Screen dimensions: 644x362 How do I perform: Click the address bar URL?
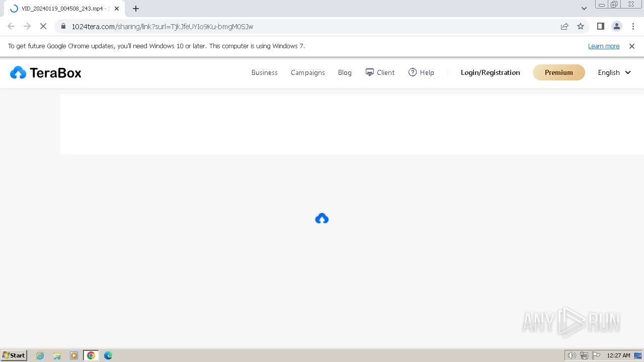(162, 26)
